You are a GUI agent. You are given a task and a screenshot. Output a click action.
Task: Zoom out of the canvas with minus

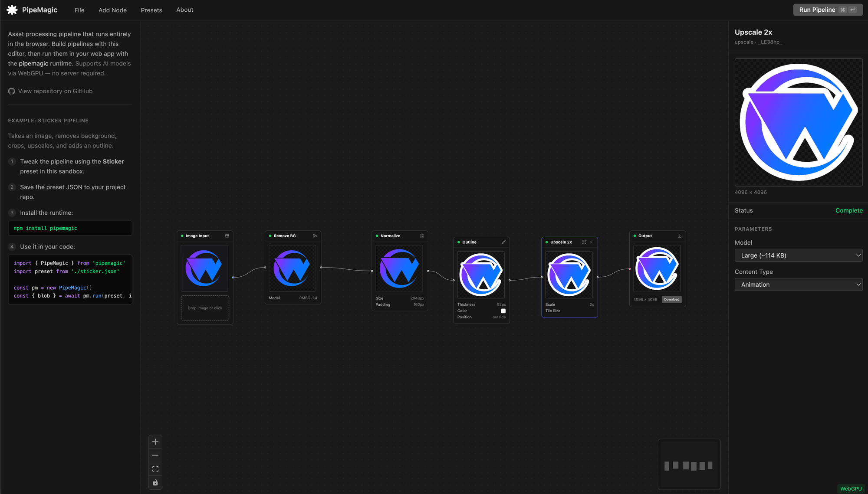tap(155, 455)
